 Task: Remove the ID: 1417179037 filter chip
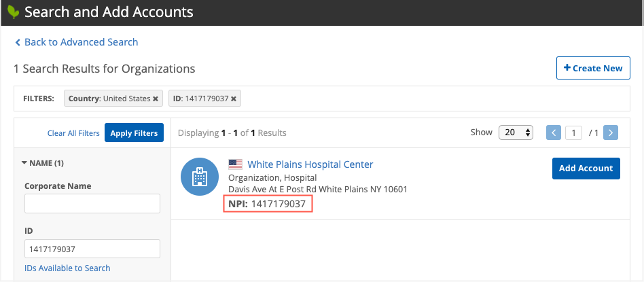tap(234, 99)
